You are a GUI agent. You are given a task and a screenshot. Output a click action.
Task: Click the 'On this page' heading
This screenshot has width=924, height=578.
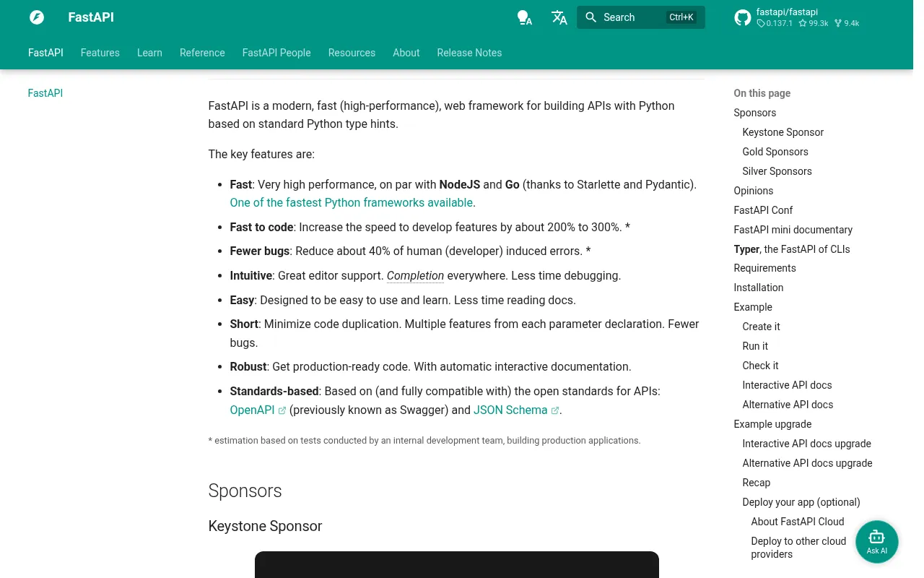tap(762, 93)
